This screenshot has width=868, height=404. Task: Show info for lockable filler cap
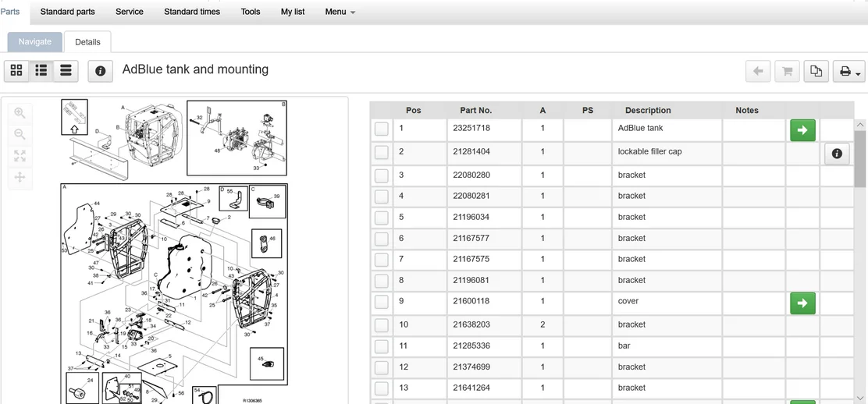coord(837,154)
